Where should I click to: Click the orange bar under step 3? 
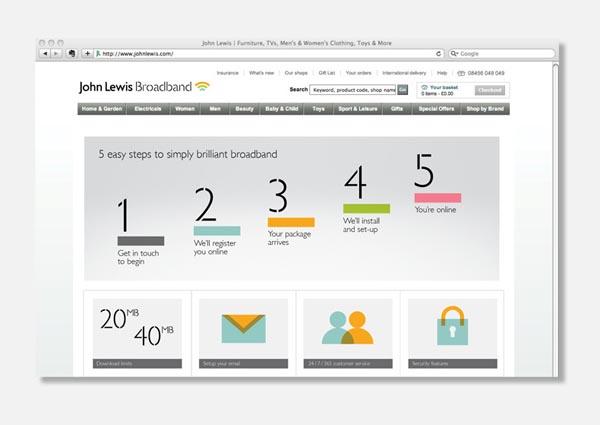point(291,222)
